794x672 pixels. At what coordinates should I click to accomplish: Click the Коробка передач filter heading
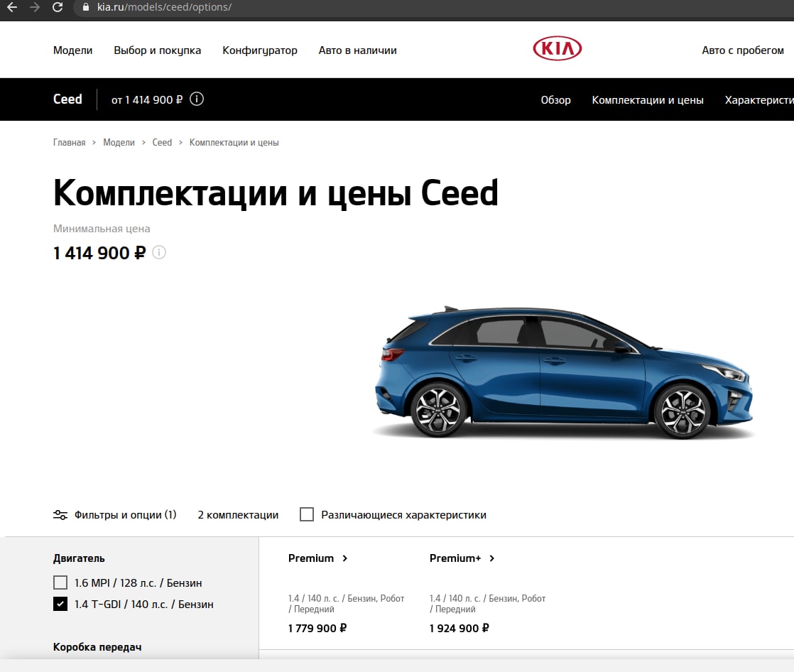pos(97,646)
